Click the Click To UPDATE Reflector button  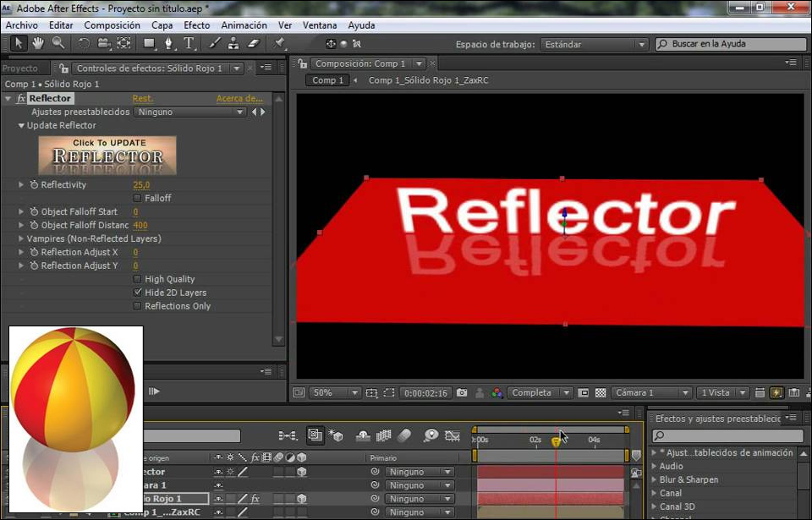pyautogui.click(x=107, y=156)
